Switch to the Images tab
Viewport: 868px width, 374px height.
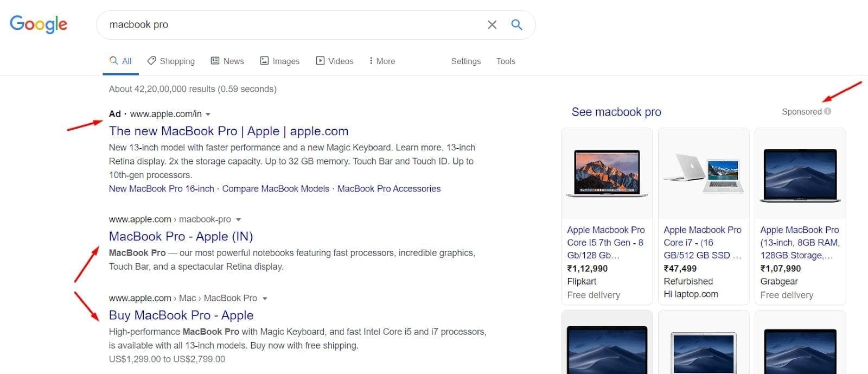coord(280,61)
